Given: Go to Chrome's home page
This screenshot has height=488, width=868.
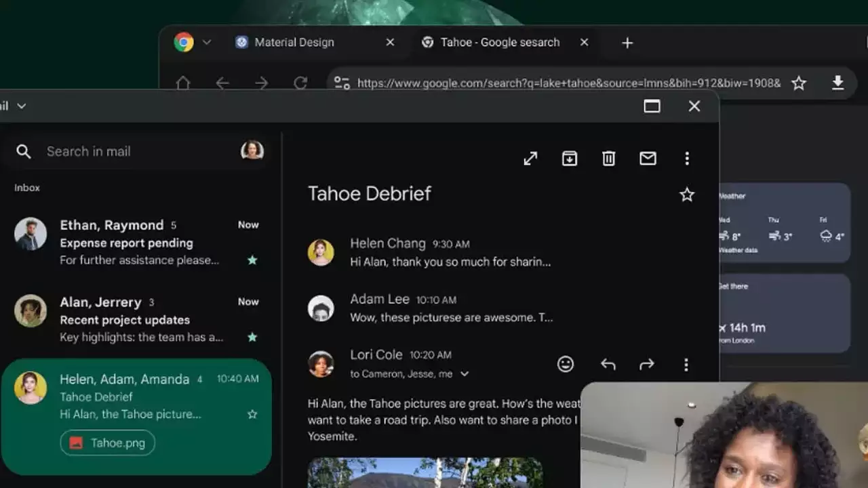Looking at the screenshot, I should (183, 83).
